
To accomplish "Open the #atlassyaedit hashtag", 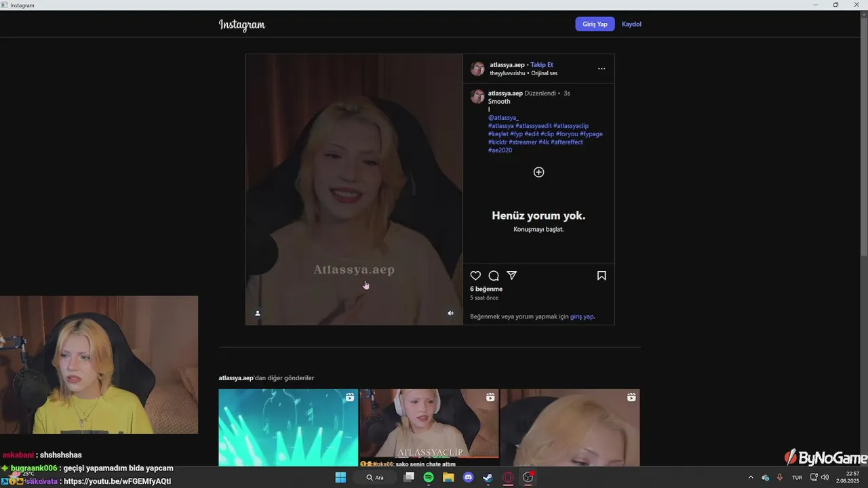I will coord(534,126).
